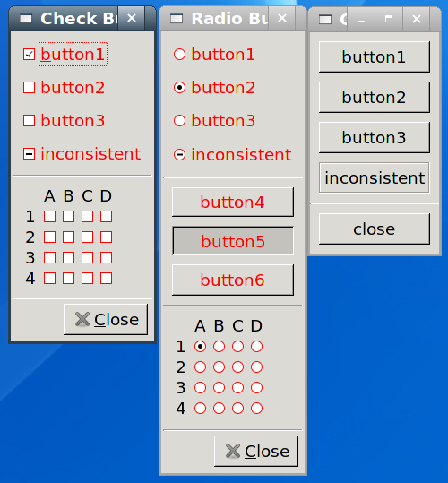This screenshot has width=448, height=483.
Task: Toggle the inconsistent checkbox
Action: (29, 154)
